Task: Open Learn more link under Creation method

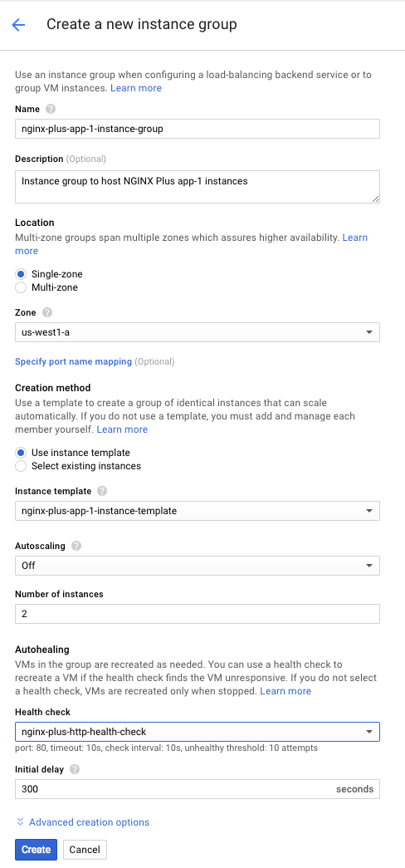Action: pos(122,429)
